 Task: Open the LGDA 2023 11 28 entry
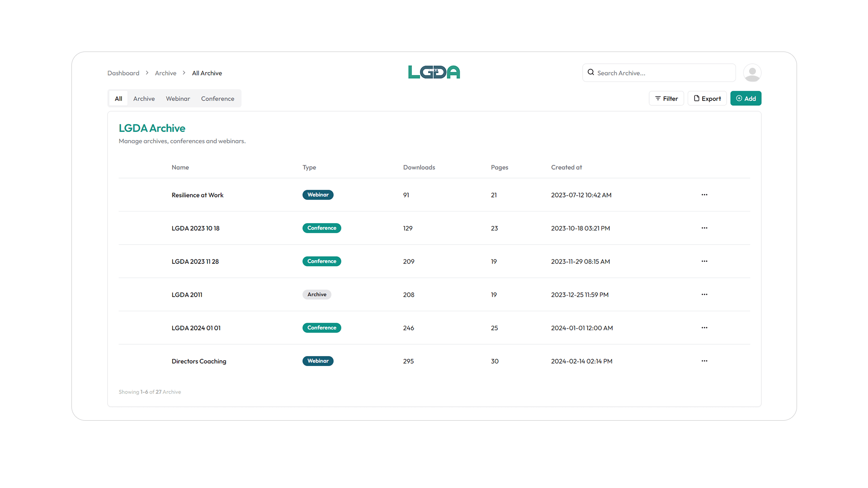tap(195, 262)
